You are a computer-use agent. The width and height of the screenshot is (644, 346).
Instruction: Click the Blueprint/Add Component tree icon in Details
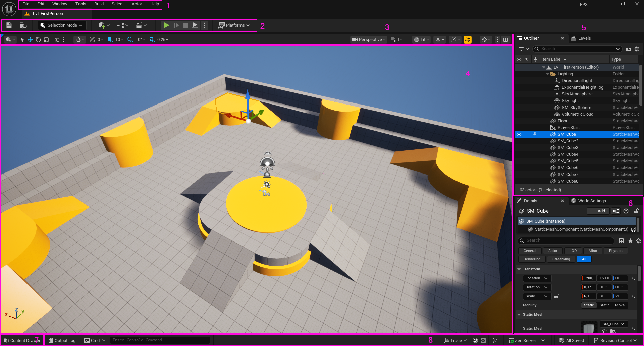point(615,211)
